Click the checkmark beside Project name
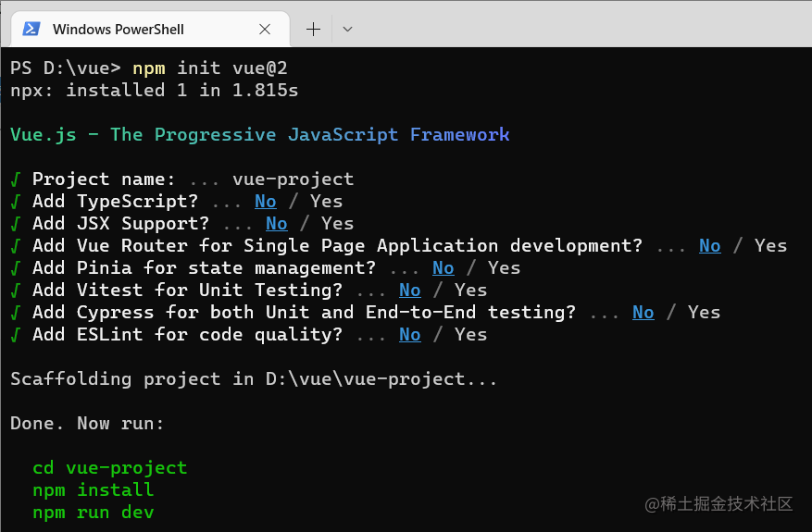This screenshot has width=812, height=532. [x=16, y=179]
